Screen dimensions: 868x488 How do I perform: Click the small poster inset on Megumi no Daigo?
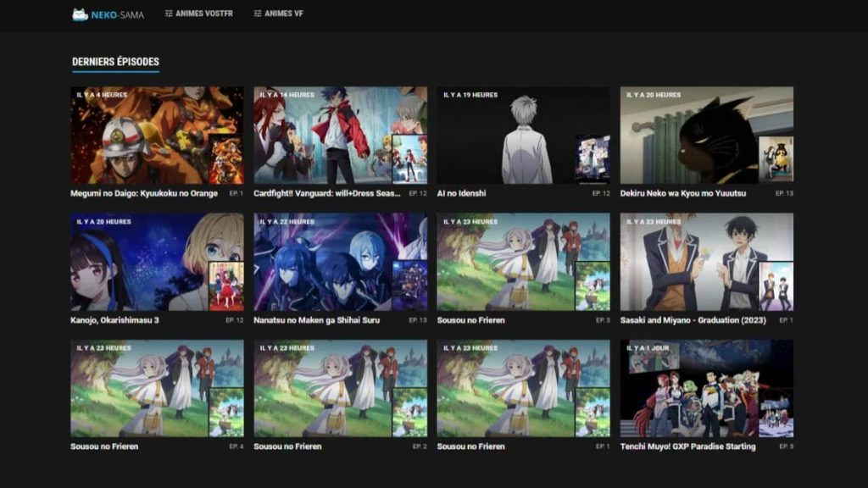225,158
